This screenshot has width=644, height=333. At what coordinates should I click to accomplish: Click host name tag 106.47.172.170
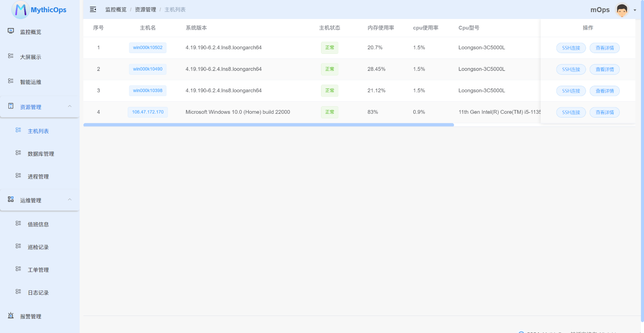tap(148, 112)
